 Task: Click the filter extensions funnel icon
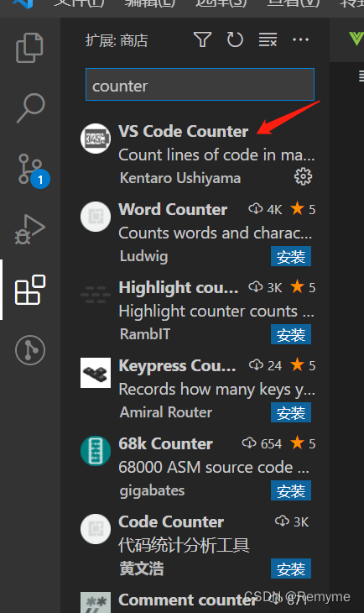[202, 39]
